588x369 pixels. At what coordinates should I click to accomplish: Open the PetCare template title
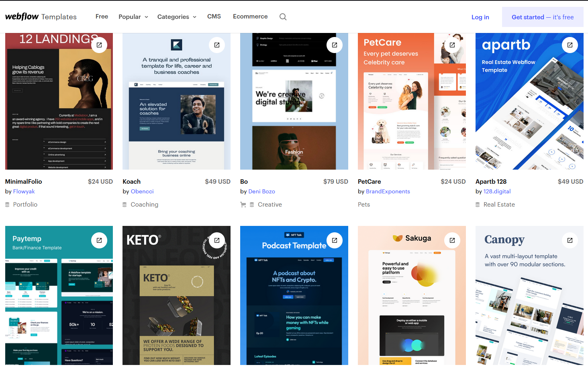click(370, 182)
